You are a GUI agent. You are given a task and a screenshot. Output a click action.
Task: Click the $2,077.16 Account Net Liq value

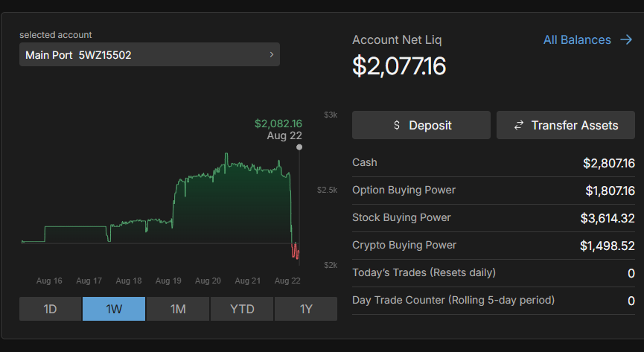pyautogui.click(x=399, y=67)
